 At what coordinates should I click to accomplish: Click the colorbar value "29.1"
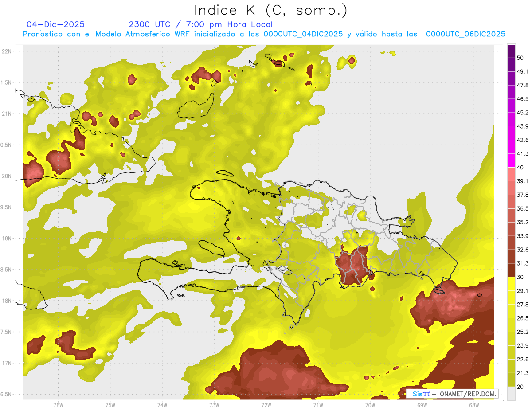523,291
